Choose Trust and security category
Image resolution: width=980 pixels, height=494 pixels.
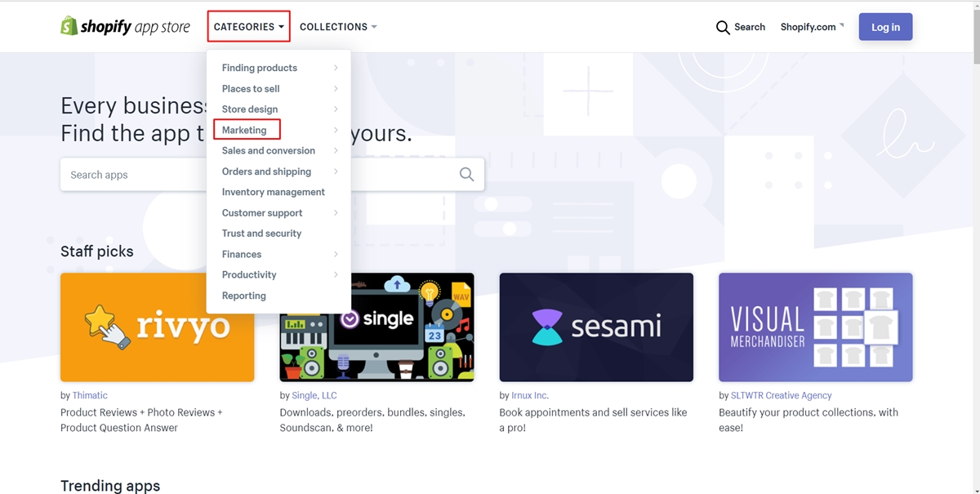[261, 234]
